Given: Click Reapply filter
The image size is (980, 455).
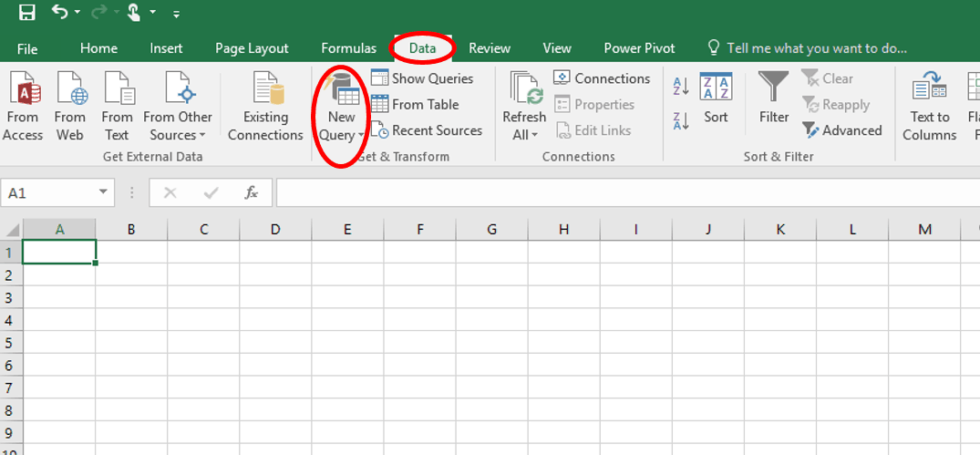Looking at the screenshot, I should pos(836,104).
